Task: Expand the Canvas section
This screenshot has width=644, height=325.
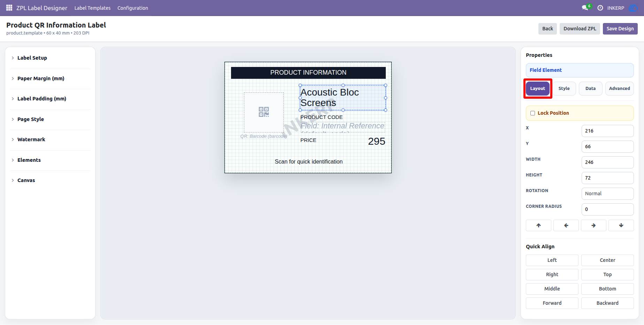Action: 50,180
